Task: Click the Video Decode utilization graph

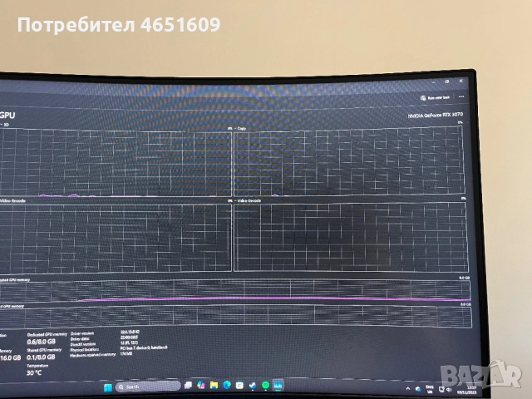Action: (351, 237)
